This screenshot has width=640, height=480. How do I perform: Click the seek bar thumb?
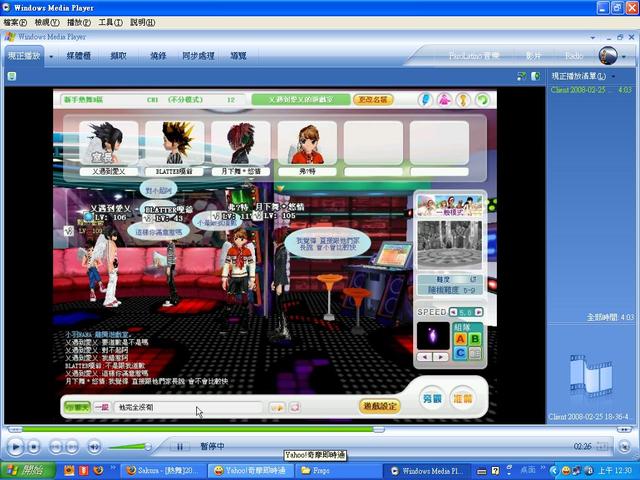coord(378,429)
